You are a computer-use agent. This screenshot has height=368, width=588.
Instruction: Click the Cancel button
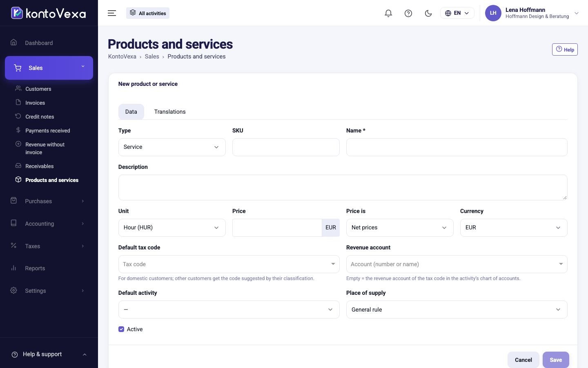[x=523, y=360]
